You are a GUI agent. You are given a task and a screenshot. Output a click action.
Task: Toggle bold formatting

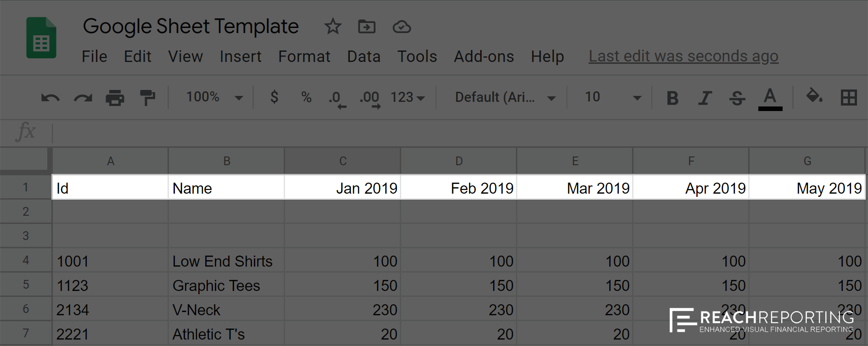[672, 97]
